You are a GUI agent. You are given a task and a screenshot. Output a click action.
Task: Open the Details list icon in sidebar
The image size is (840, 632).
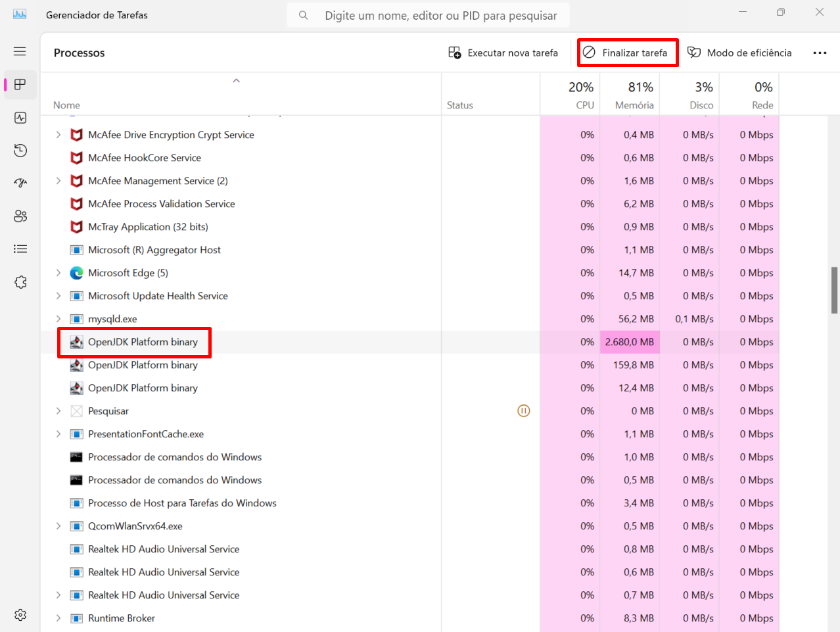click(x=20, y=249)
